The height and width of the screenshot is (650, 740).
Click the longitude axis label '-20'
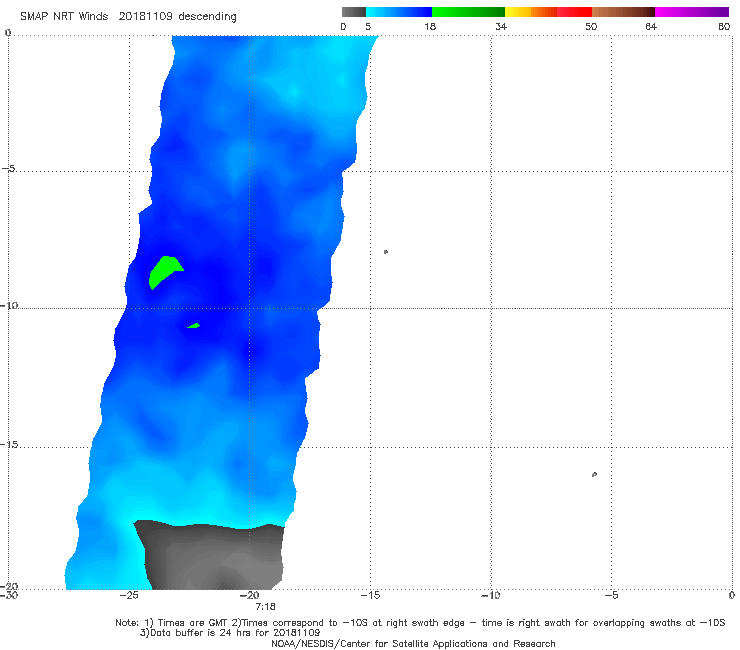click(x=250, y=595)
